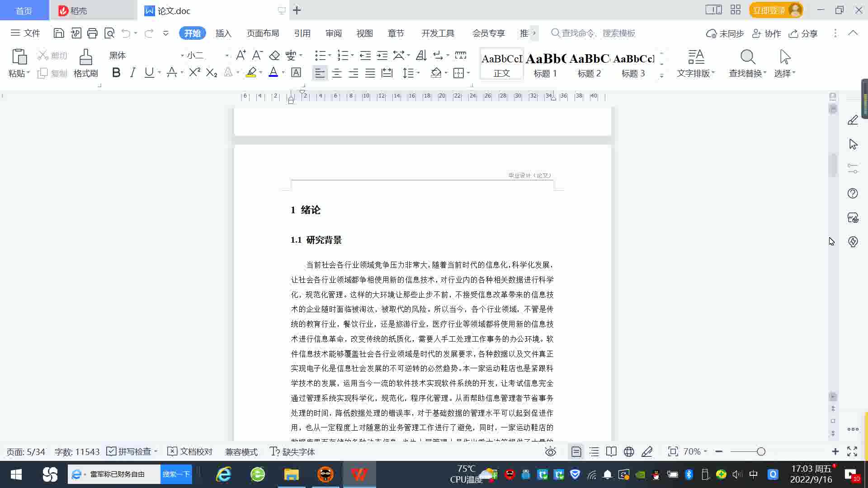Click the clear formatting eraser icon
868x488 pixels.
tap(274, 55)
